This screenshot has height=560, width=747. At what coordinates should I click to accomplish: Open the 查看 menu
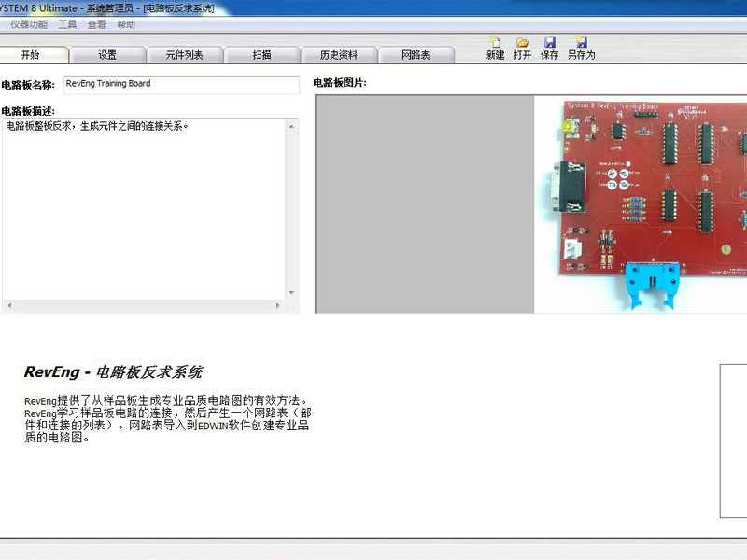(97, 24)
